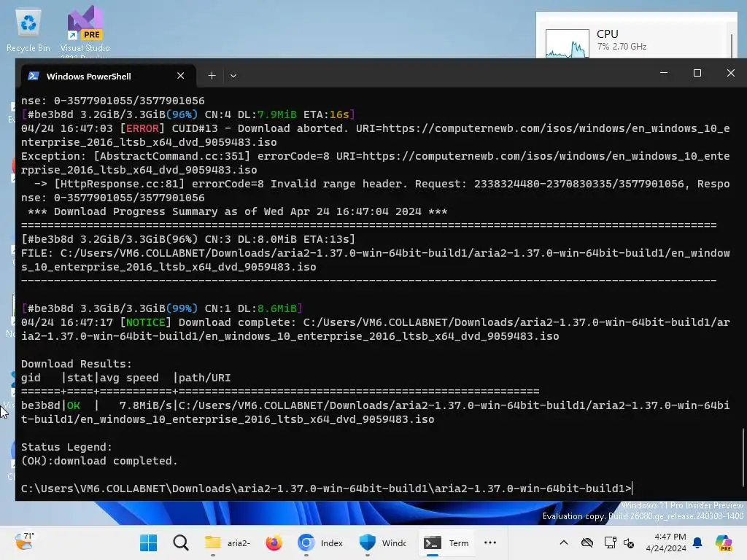Open the CPU performance graph widget
The height and width of the screenshot is (560, 747).
point(567,44)
